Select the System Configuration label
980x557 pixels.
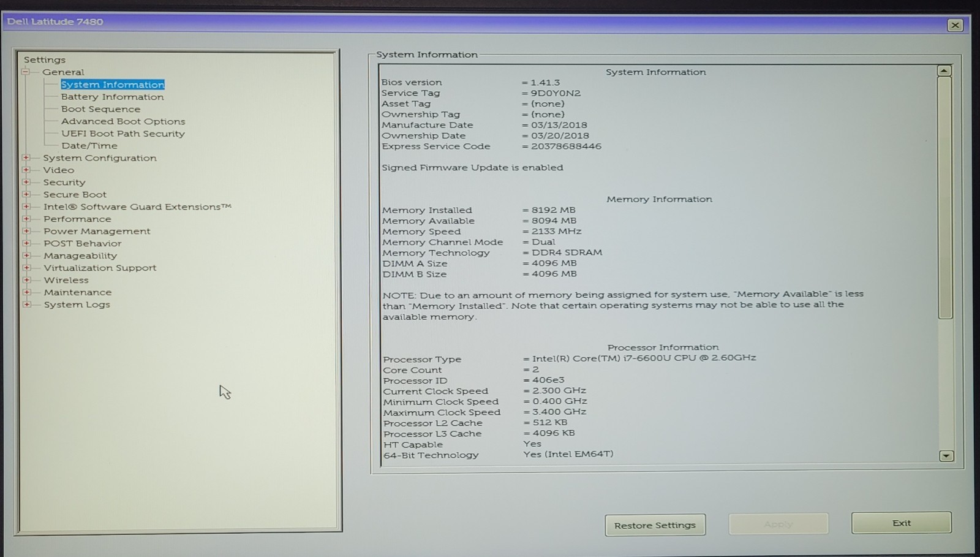100,158
